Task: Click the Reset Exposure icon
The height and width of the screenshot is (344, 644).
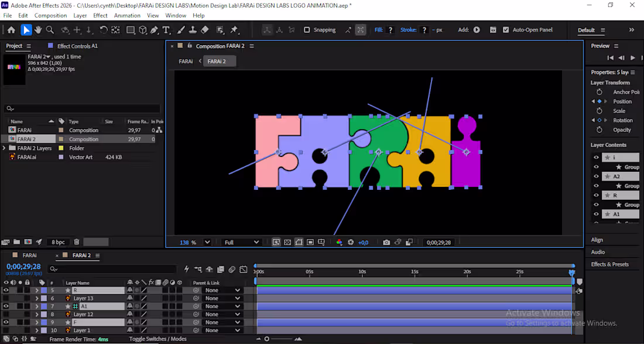Action: coord(350,243)
